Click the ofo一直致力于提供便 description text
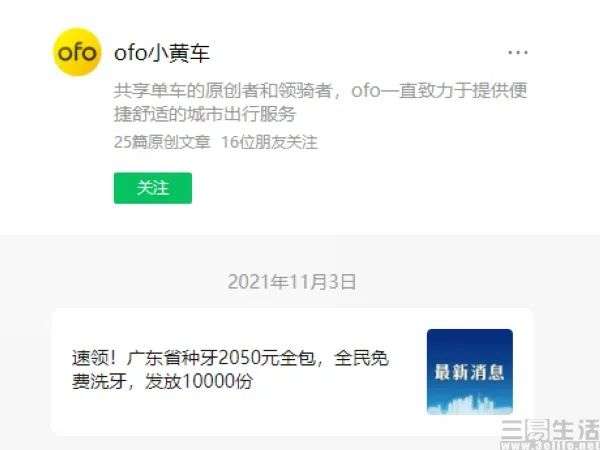This screenshot has height=450, width=600. pyautogui.click(x=439, y=90)
